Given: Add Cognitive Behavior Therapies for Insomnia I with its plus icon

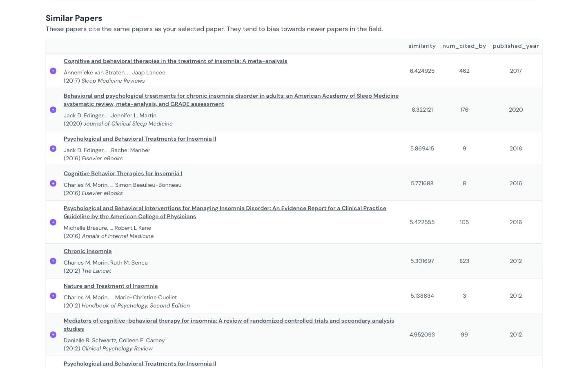Looking at the screenshot, I should coord(53,183).
